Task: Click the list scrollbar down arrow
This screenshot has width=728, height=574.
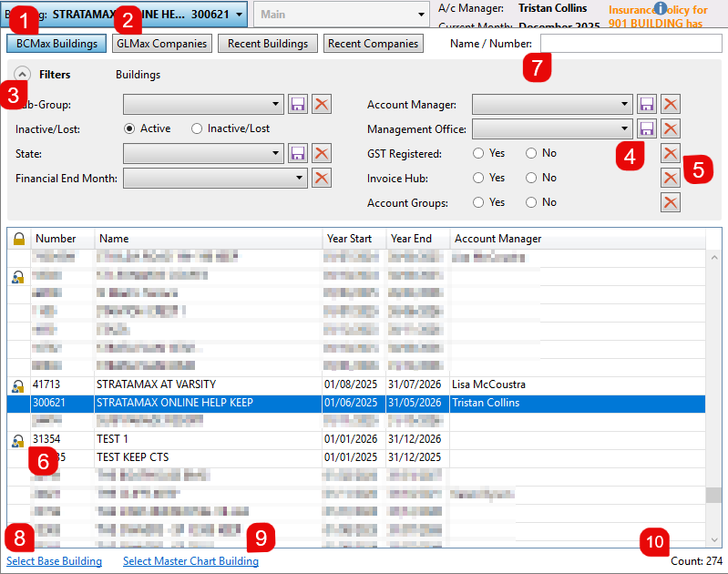Action: point(714,539)
